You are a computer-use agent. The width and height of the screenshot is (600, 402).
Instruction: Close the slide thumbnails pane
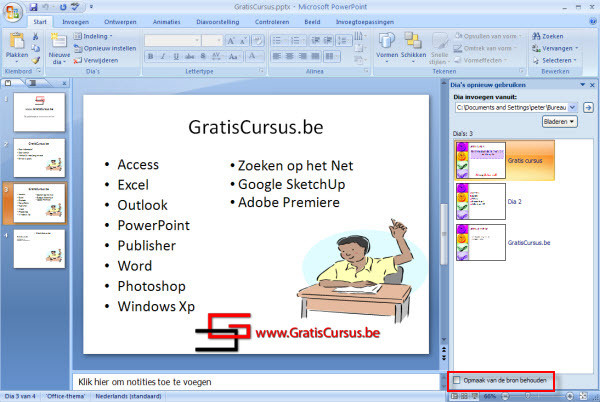(64, 83)
